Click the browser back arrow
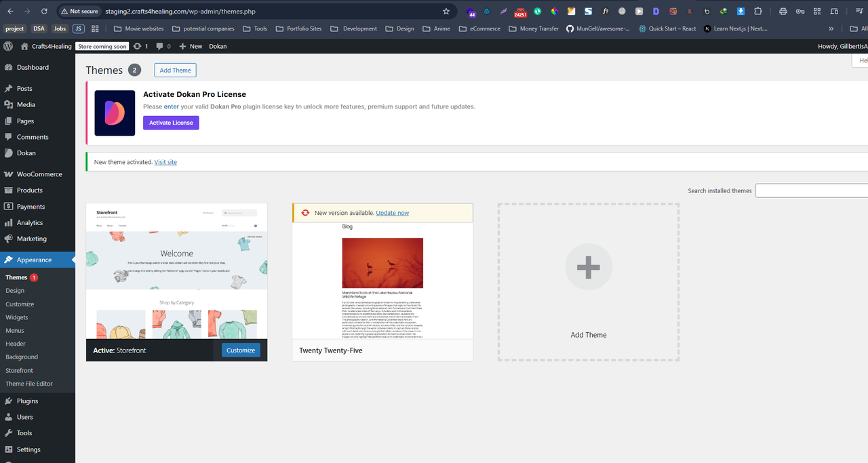Screen dimensions: 868x463 10,12
